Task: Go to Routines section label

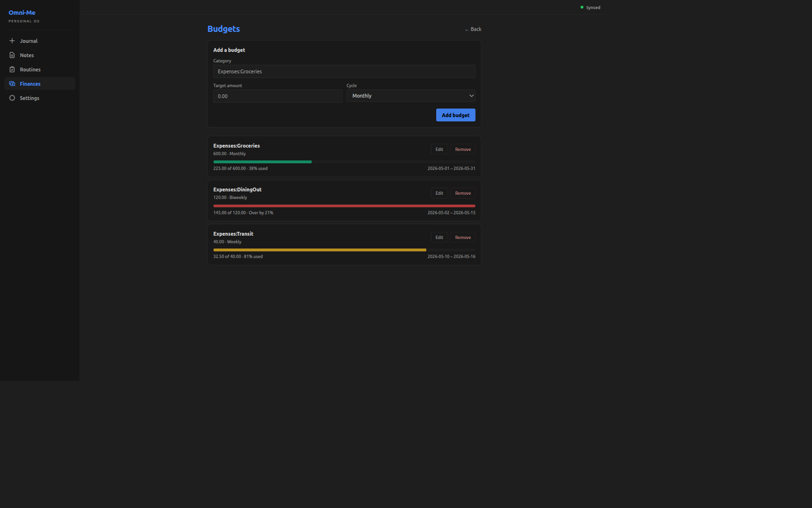Action: [x=30, y=70]
